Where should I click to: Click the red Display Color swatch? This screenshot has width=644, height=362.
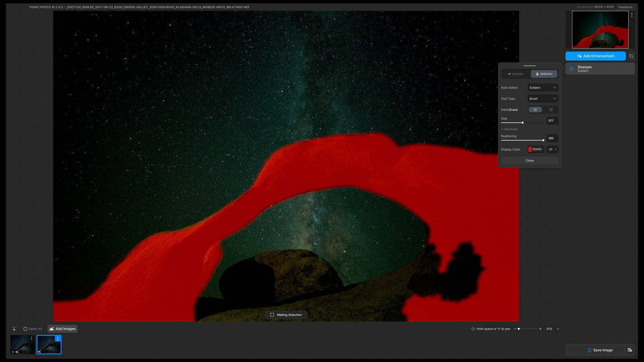[x=530, y=149]
